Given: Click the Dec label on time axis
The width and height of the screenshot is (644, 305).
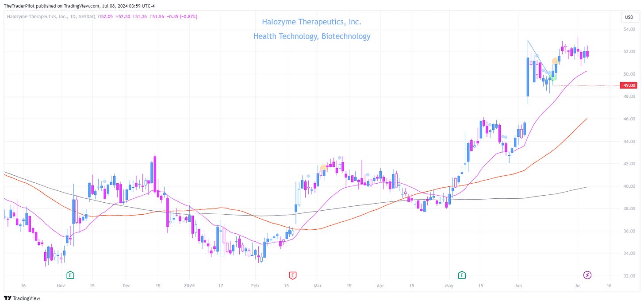Looking at the screenshot, I should pyautogui.click(x=126, y=286).
